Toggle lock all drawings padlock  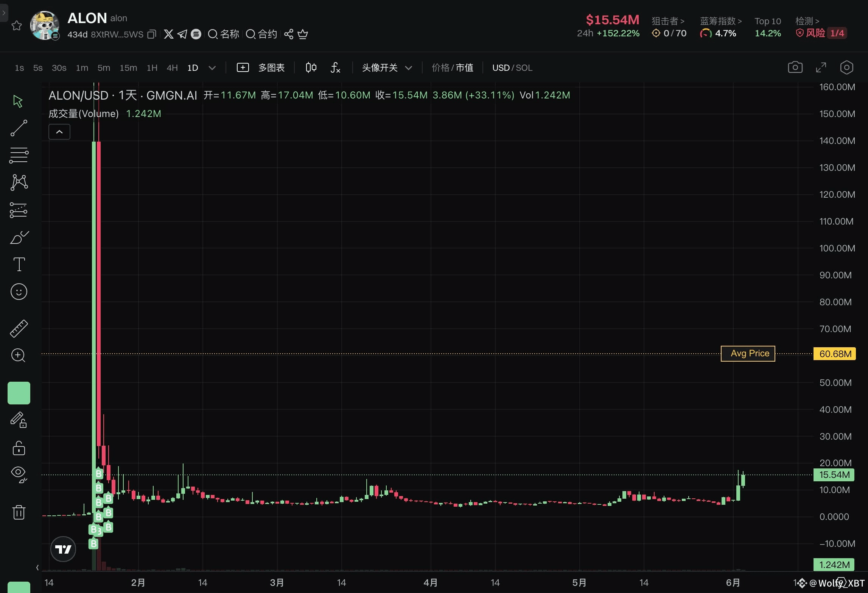pyautogui.click(x=19, y=448)
